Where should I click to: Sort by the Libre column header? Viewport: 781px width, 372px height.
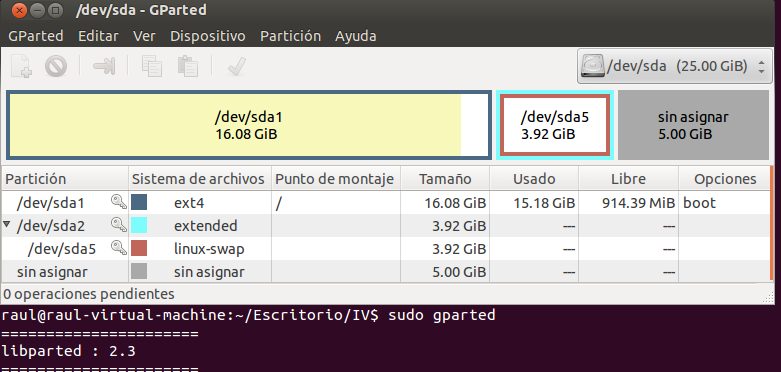click(629, 179)
